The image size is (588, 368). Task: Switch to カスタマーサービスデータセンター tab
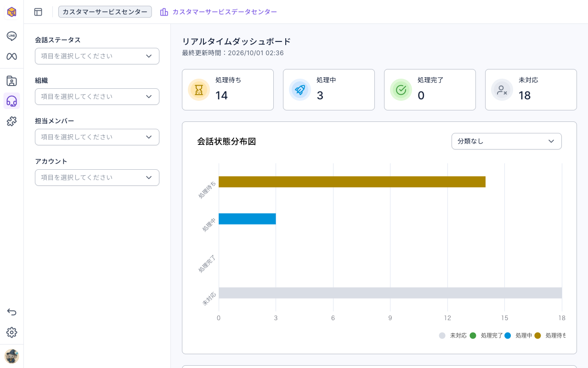pyautogui.click(x=218, y=12)
